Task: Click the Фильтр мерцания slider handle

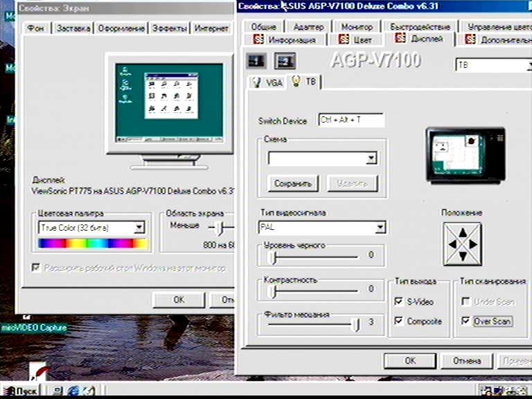Action: pos(355,325)
